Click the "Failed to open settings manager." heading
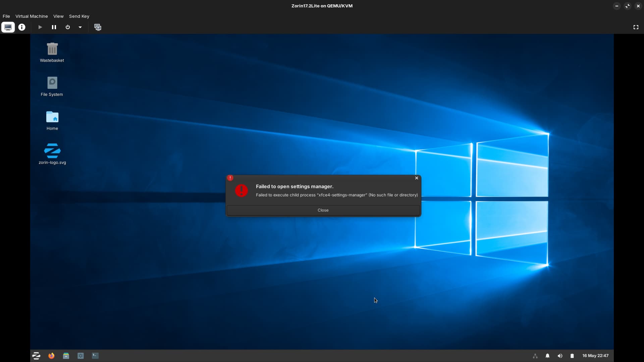This screenshot has height=362, width=644. pos(294,187)
